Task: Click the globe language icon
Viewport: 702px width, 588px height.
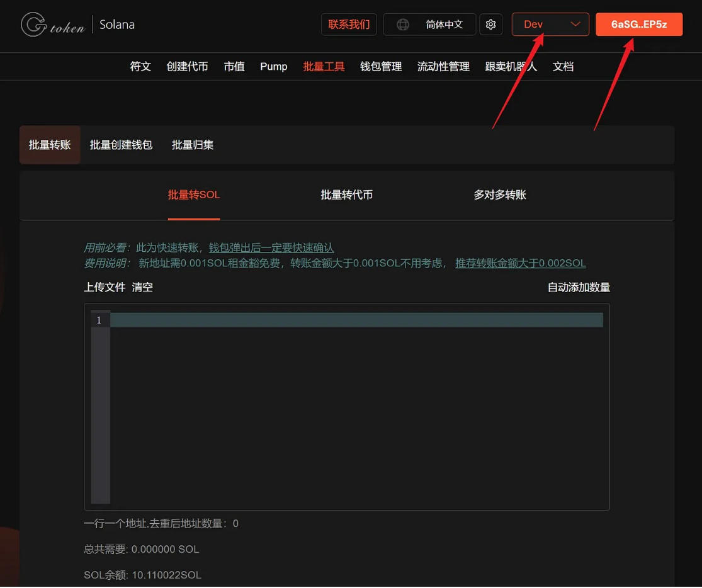Action: pyautogui.click(x=402, y=24)
